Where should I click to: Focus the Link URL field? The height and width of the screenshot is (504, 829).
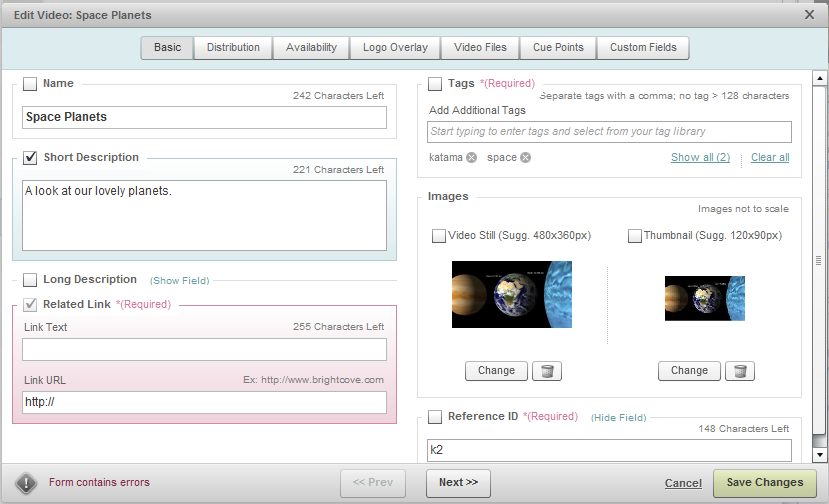pos(204,402)
